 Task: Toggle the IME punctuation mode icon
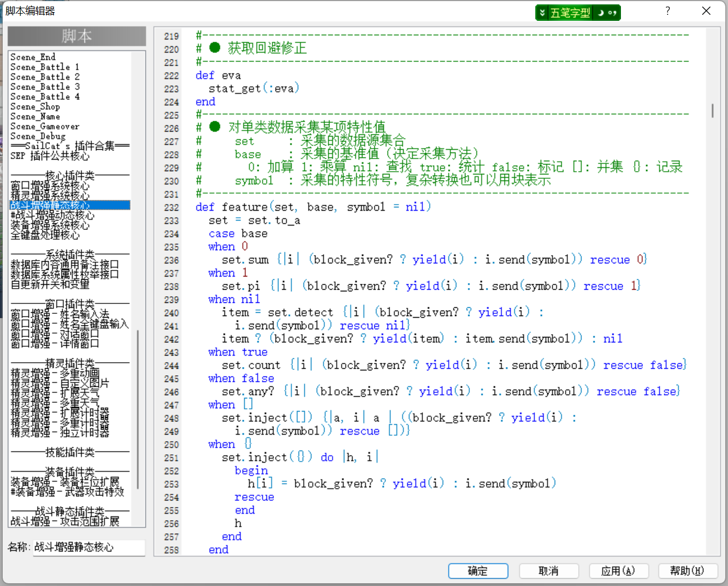613,13
